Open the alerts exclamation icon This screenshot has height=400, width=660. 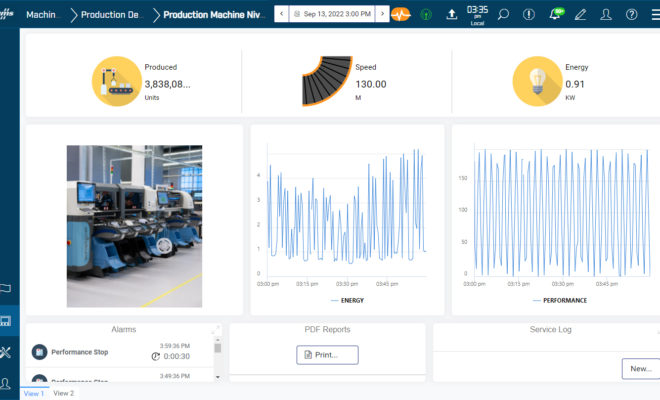coord(529,15)
